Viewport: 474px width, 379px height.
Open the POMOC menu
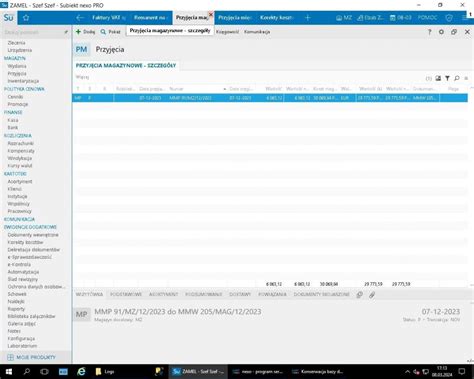click(427, 18)
